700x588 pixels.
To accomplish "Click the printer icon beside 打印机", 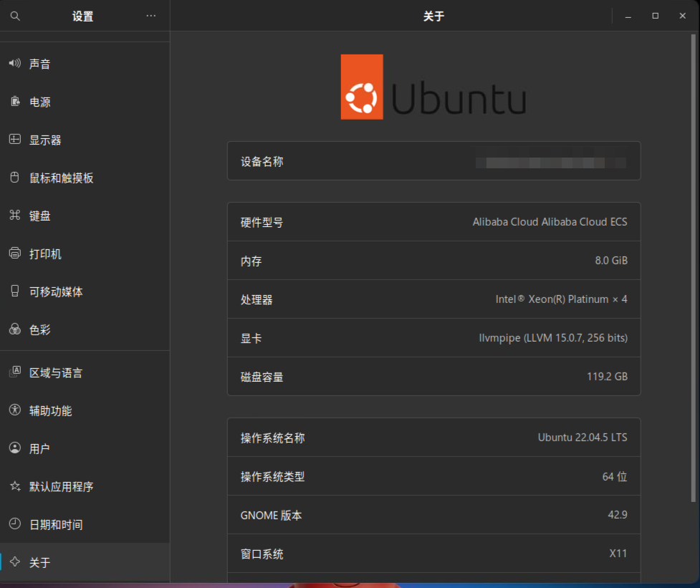I will 15,253.
